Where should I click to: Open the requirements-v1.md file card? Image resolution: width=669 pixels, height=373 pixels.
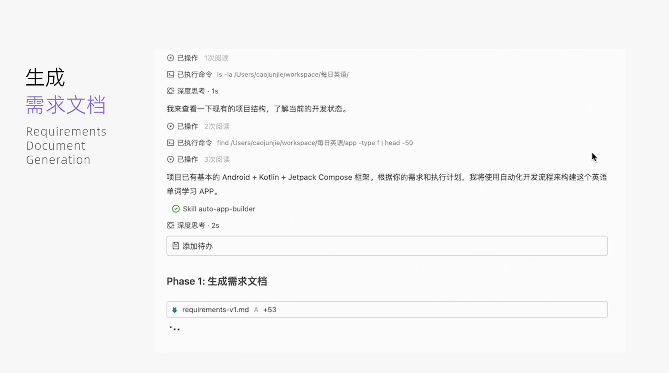coord(387,309)
